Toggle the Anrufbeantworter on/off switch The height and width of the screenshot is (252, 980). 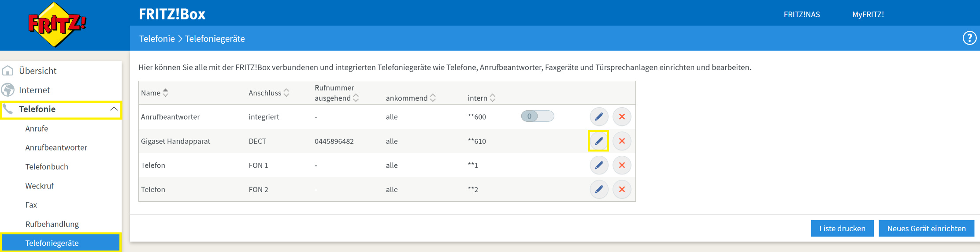537,116
